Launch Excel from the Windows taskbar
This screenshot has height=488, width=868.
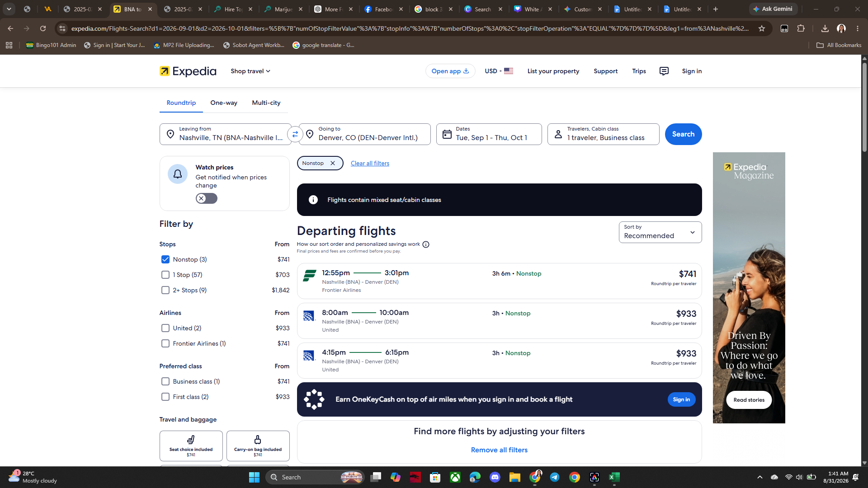[614, 477]
